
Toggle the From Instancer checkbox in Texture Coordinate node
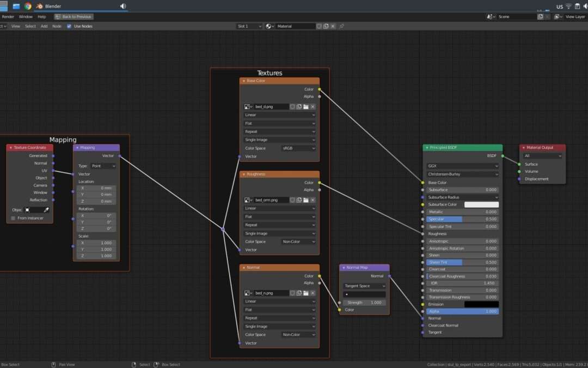[x=13, y=218]
